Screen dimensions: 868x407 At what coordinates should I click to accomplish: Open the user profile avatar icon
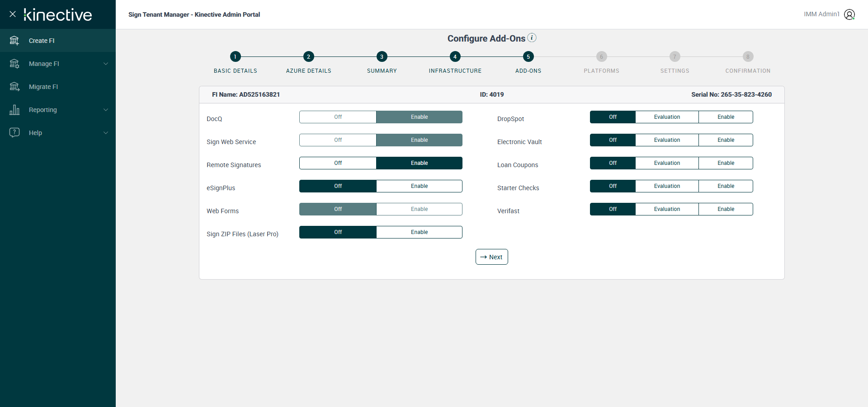coord(849,14)
